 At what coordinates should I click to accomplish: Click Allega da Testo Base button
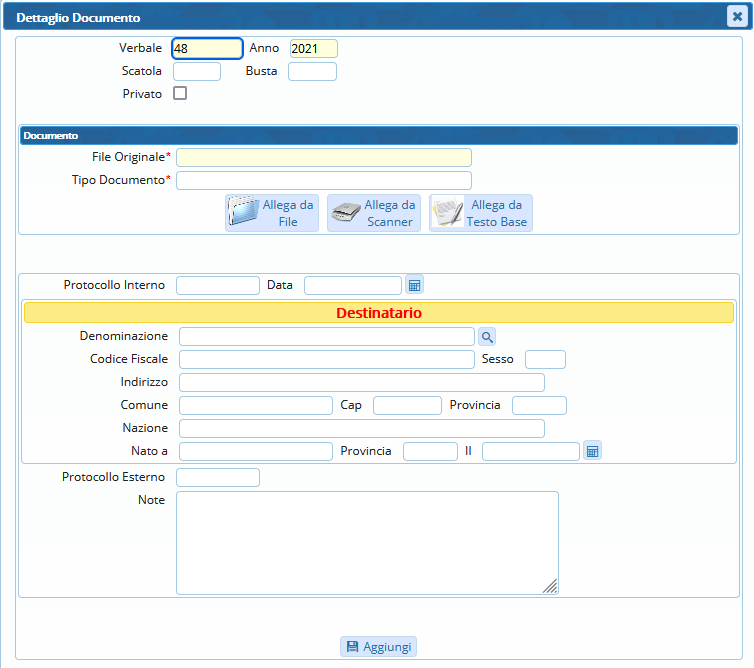(481, 213)
